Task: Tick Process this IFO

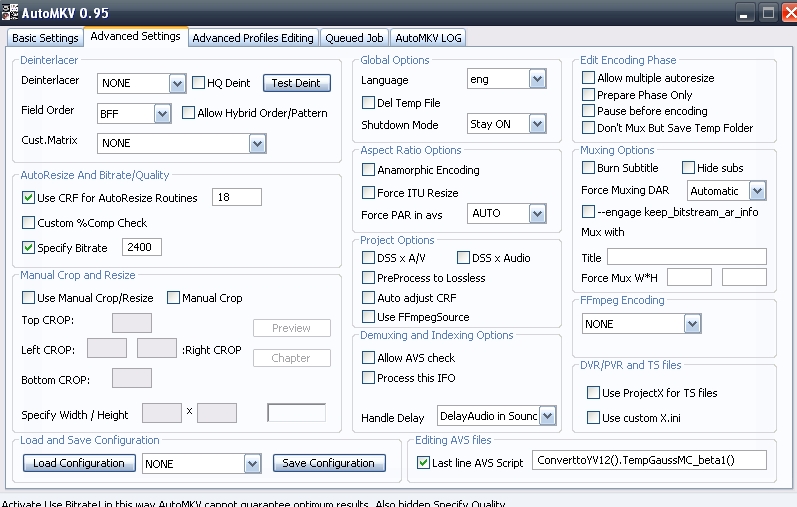Action: pyautogui.click(x=368, y=377)
